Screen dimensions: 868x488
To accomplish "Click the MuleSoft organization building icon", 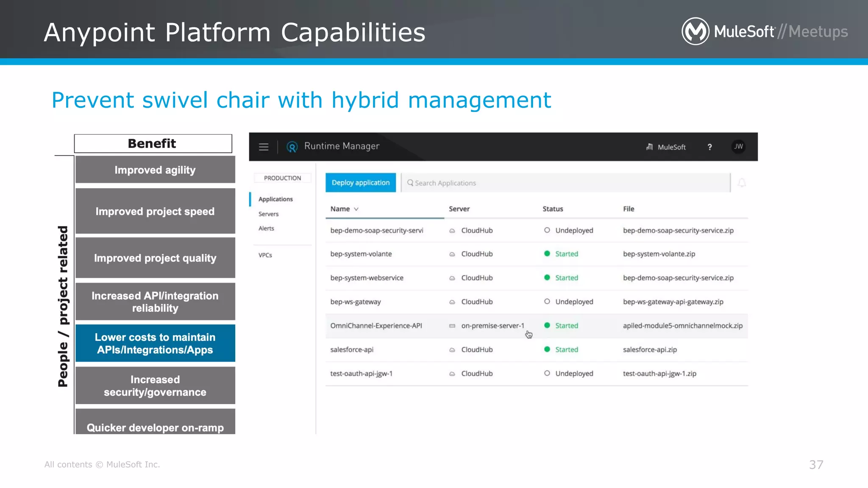I will [x=649, y=147].
